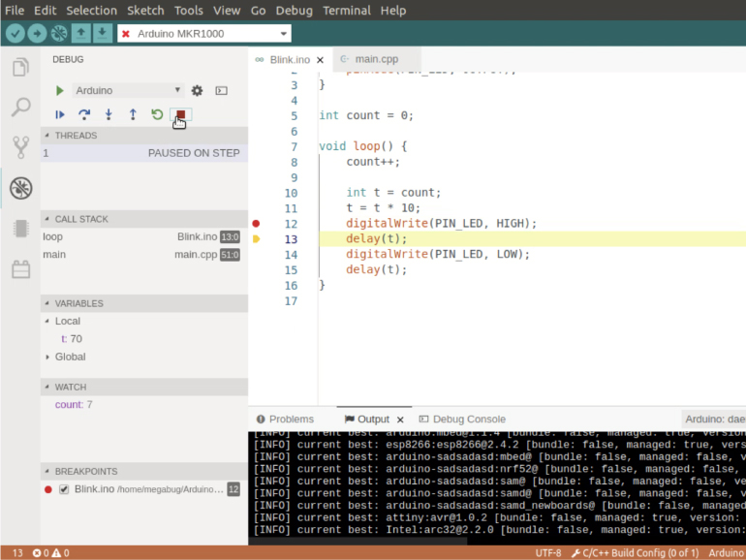Open the Source Control branch sidebar icon

pos(21,147)
